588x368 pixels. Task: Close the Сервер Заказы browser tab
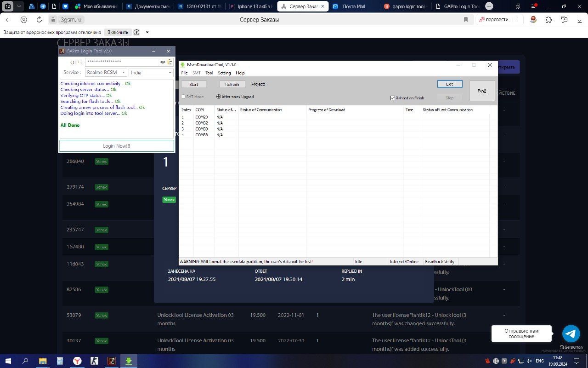(x=322, y=6)
